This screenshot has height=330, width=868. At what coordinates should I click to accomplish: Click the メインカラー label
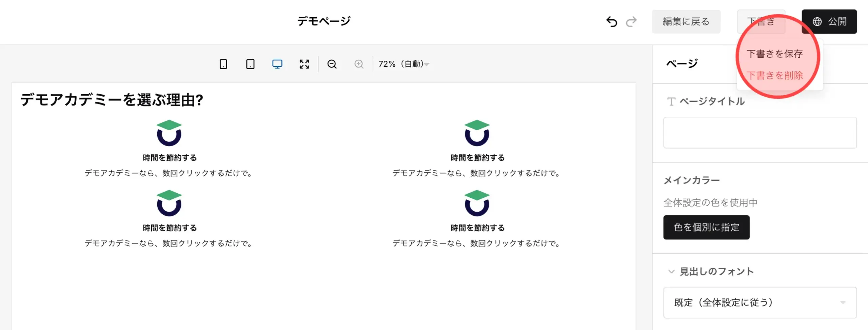(x=692, y=180)
